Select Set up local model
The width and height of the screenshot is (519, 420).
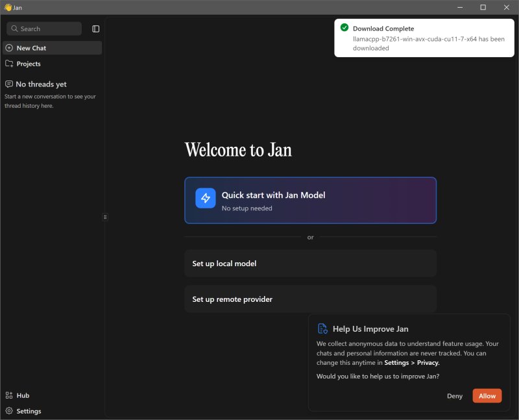311,264
